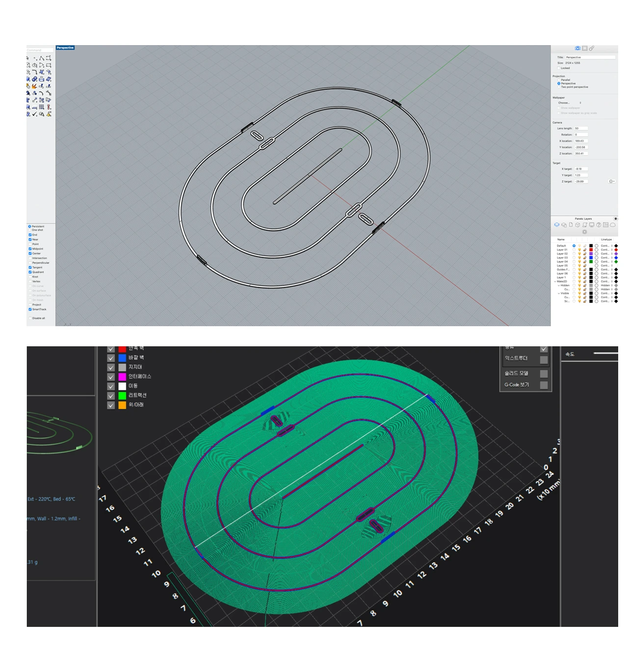Collapse the Make2D layer group
This screenshot has width=628, height=672.
[555, 282]
